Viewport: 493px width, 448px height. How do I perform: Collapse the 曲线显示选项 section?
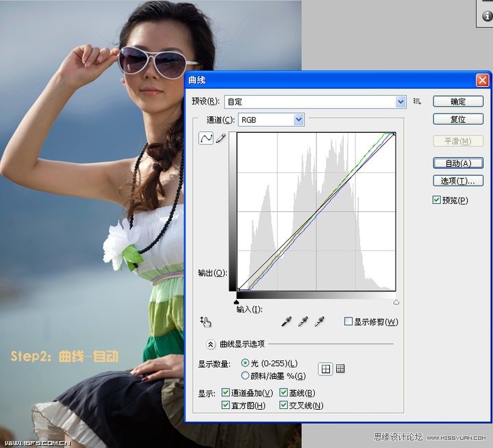211,344
